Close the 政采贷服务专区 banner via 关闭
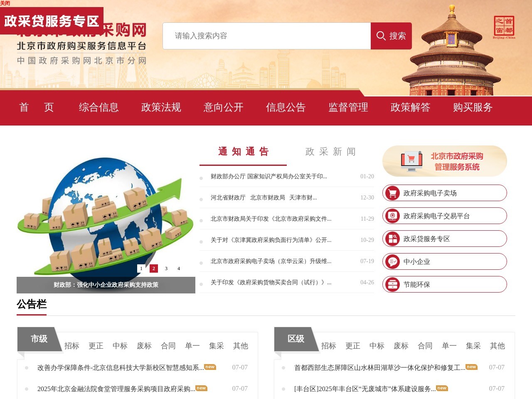This screenshot has width=532, height=399. [5, 3]
